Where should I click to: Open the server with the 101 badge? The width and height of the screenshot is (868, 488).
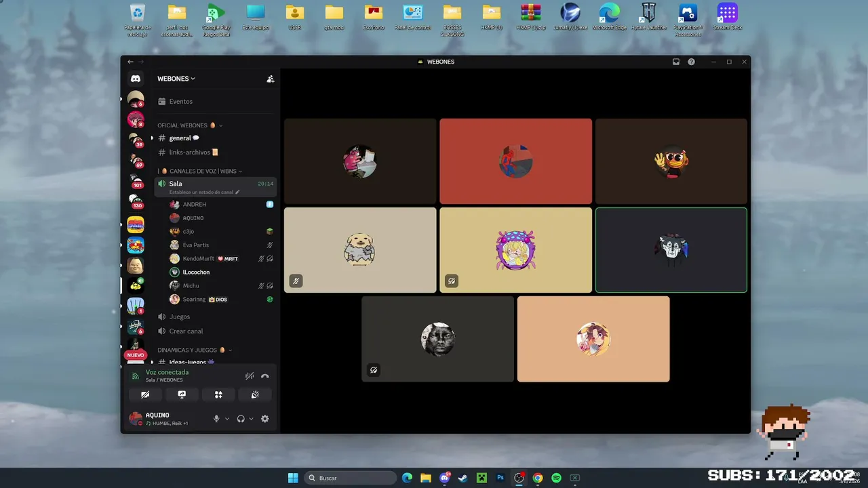pos(136,181)
